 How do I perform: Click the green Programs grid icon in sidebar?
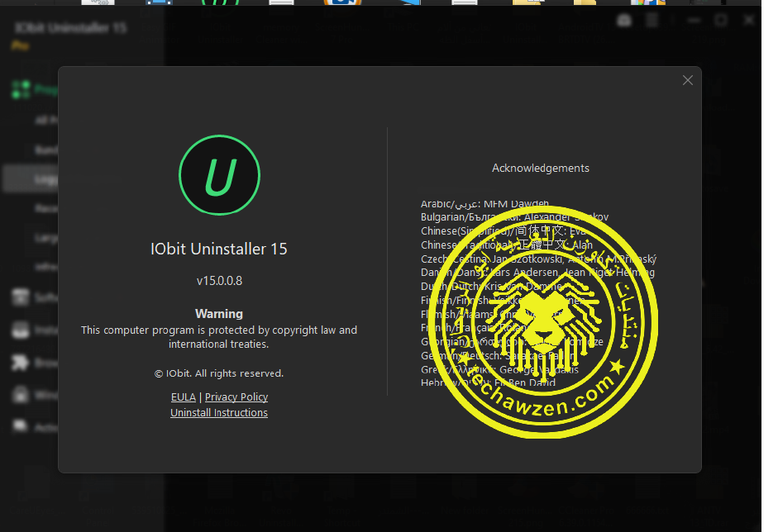(21, 89)
